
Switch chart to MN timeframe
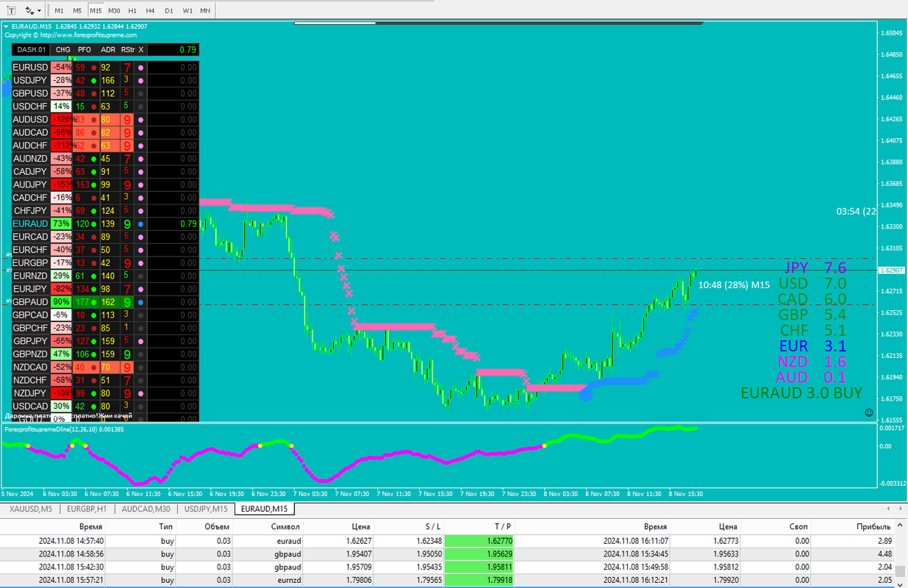pyautogui.click(x=205, y=11)
